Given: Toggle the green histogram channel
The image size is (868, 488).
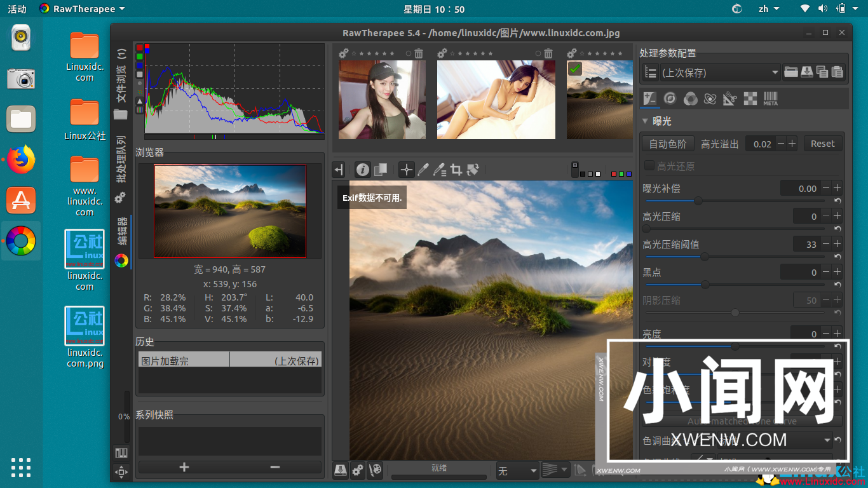Looking at the screenshot, I should 140,57.
